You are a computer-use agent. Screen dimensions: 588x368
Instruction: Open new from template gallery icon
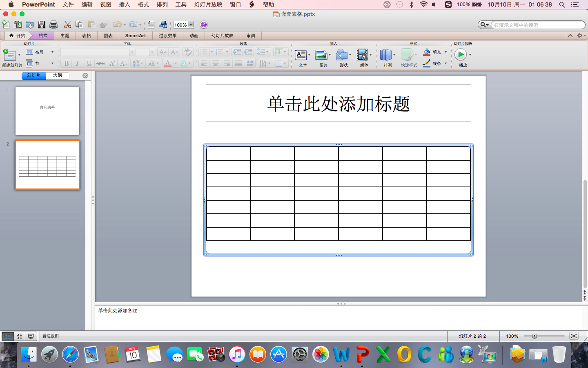[x=18, y=25]
